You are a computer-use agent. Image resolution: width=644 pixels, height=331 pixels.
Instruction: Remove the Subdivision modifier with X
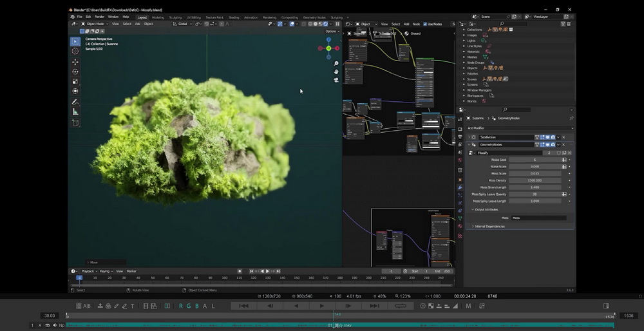563,137
